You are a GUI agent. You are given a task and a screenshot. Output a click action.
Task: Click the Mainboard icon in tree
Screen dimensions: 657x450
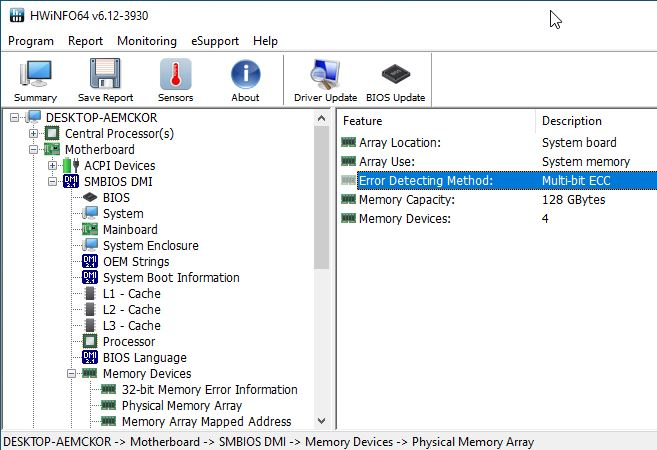point(90,229)
